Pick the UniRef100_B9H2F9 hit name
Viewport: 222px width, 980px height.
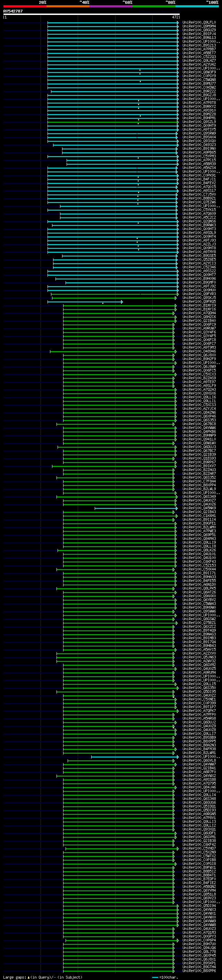[199, 359]
